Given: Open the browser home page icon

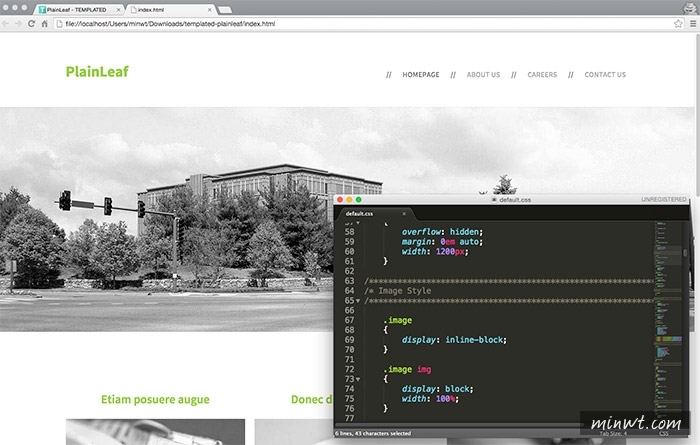Looking at the screenshot, I should click(x=45, y=23).
